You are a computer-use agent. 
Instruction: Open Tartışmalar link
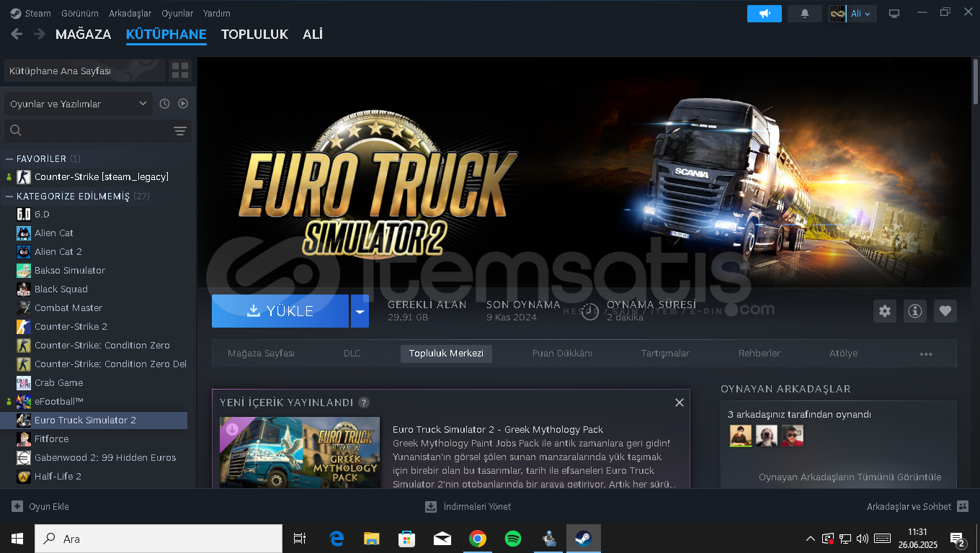[665, 354]
